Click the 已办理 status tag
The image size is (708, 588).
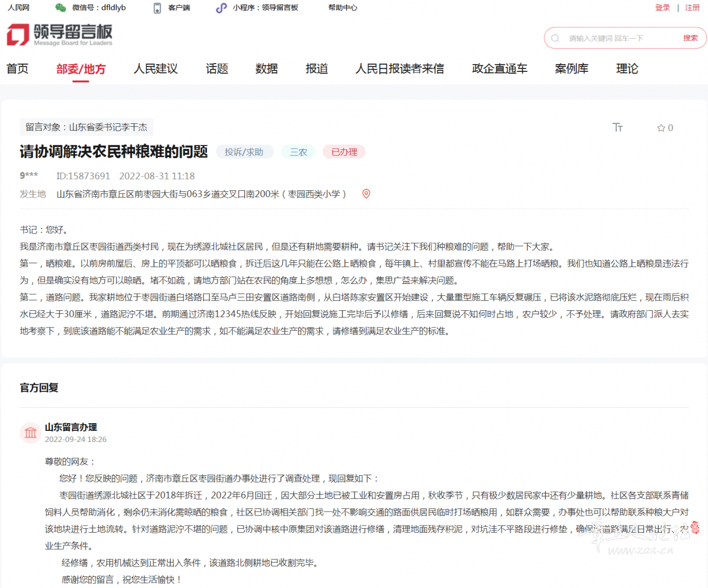pos(344,152)
